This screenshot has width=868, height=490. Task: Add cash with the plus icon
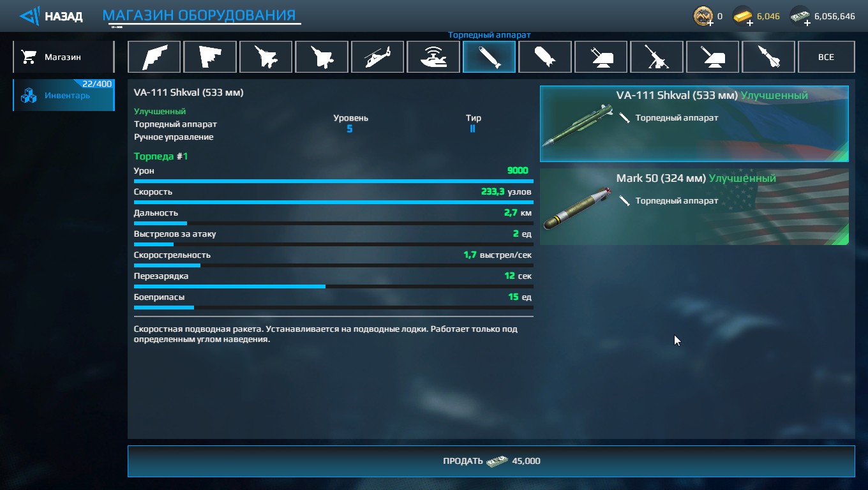coord(807,23)
